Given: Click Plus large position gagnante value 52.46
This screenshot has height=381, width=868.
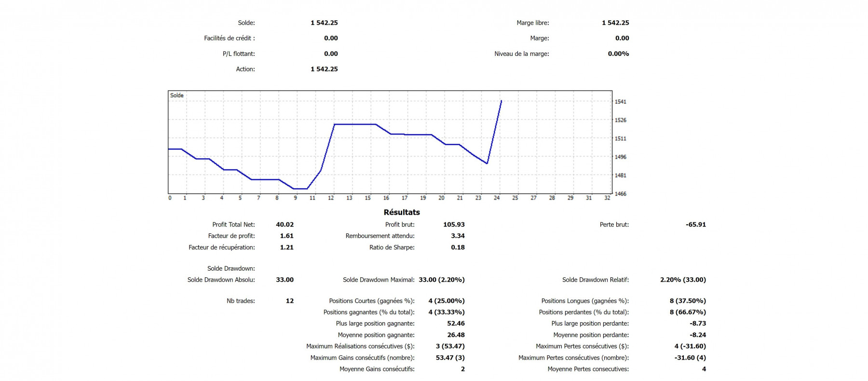Looking at the screenshot, I should (456, 324).
